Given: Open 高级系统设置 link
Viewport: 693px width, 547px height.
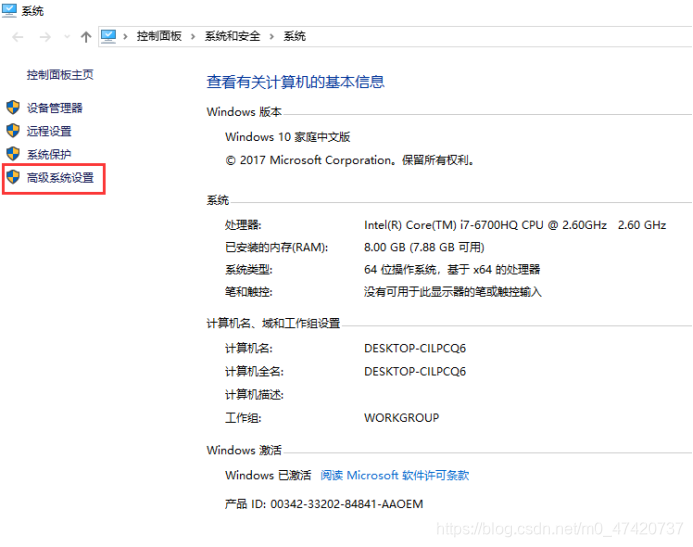Looking at the screenshot, I should [61, 178].
